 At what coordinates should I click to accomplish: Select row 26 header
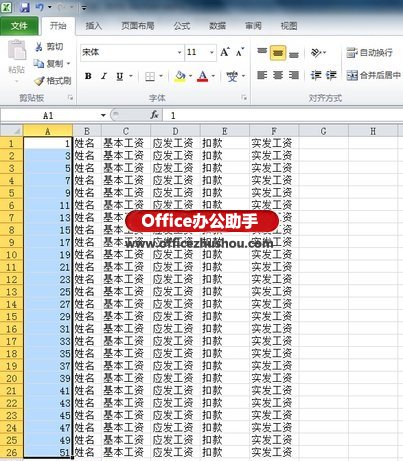(x=12, y=452)
